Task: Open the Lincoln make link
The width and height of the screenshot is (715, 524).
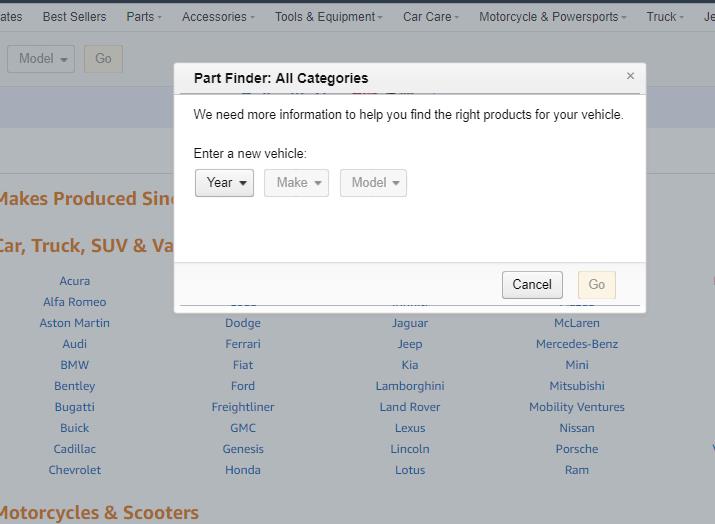Action: pos(410,449)
